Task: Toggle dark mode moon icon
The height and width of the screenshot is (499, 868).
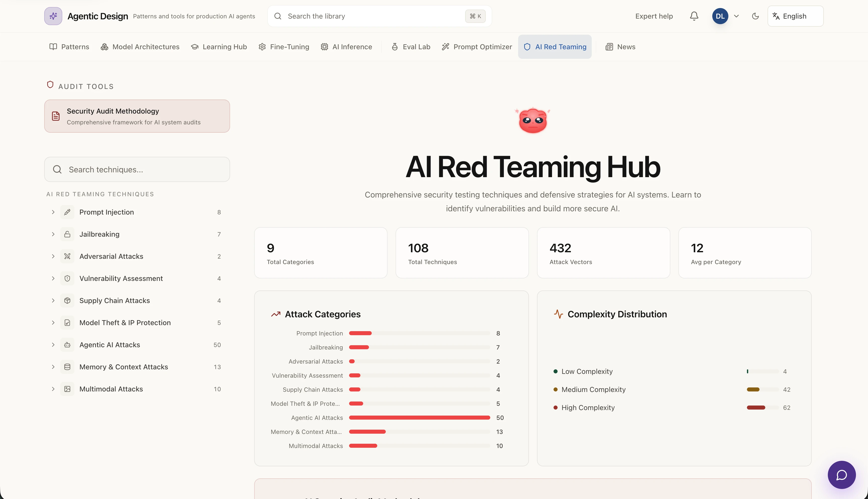Action: pyautogui.click(x=755, y=16)
